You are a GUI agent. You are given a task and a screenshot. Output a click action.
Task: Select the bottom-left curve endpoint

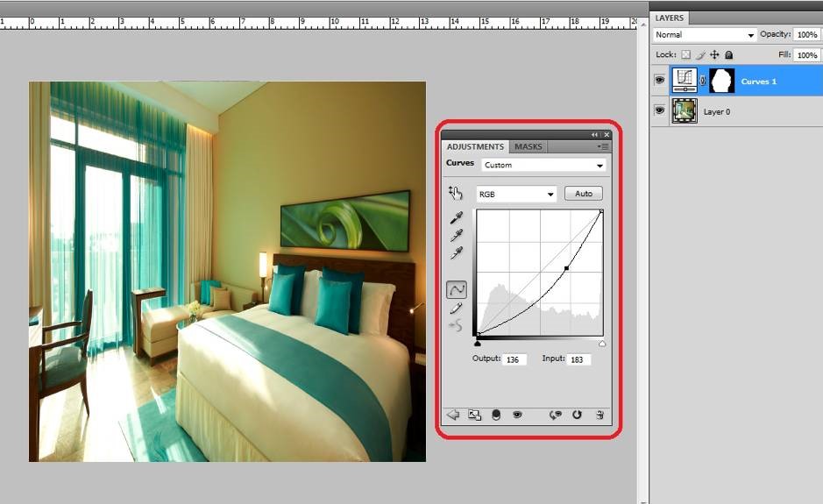pyautogui.click(x=478, y=334)
